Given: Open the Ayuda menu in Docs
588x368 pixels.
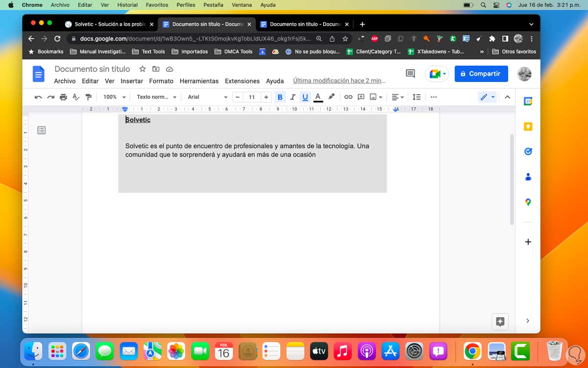Looking at the screenshot, I should pos(275,81).
